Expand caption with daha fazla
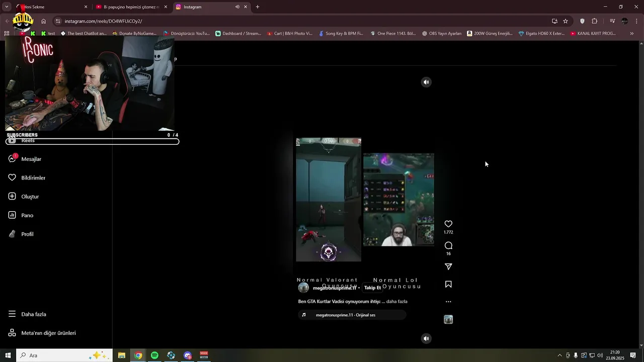The image size is (644, 362). coord(397,302)
